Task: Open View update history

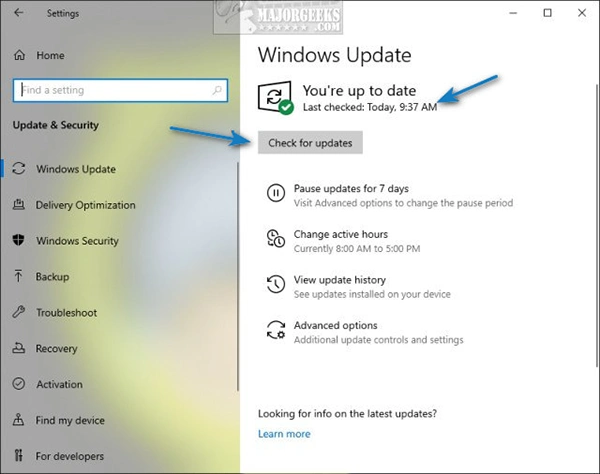Action: tap(339, 280)
